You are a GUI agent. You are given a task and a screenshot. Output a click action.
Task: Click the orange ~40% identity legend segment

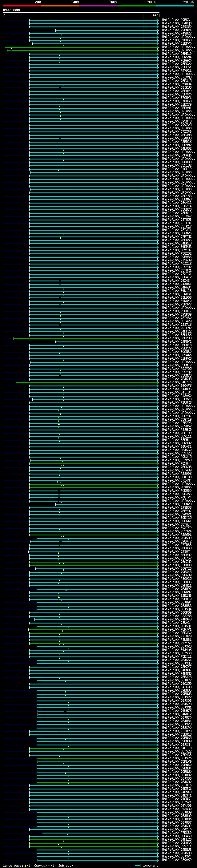pos(60,6)
